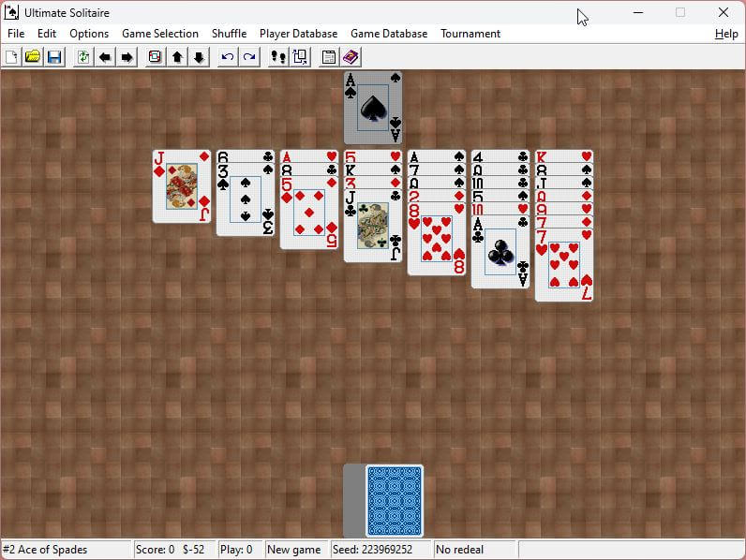Screen dimensions: 746x560
Task: Select the Ace of Clubs card
Action: click(x=500, y=253)
